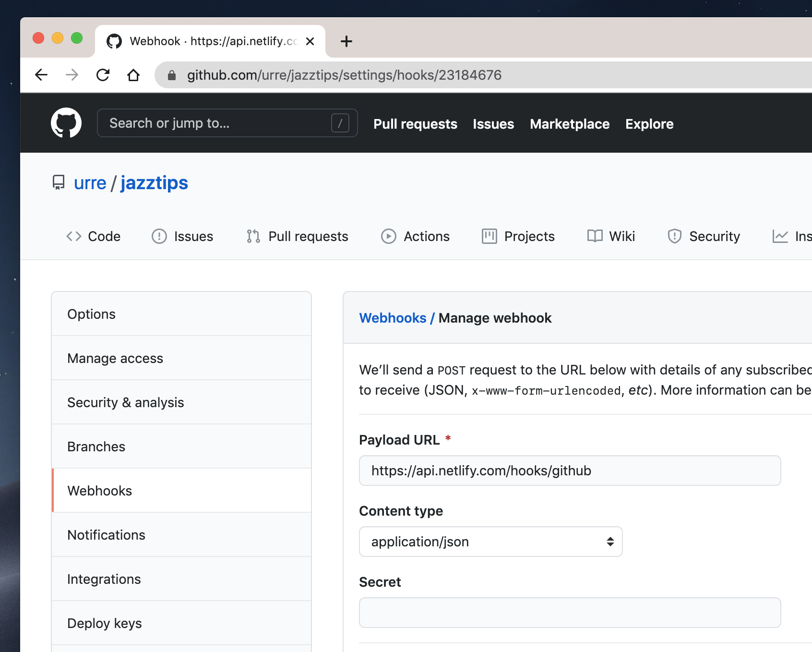Open Security & analysis settings
812x652 pixels.
[181, 402]
